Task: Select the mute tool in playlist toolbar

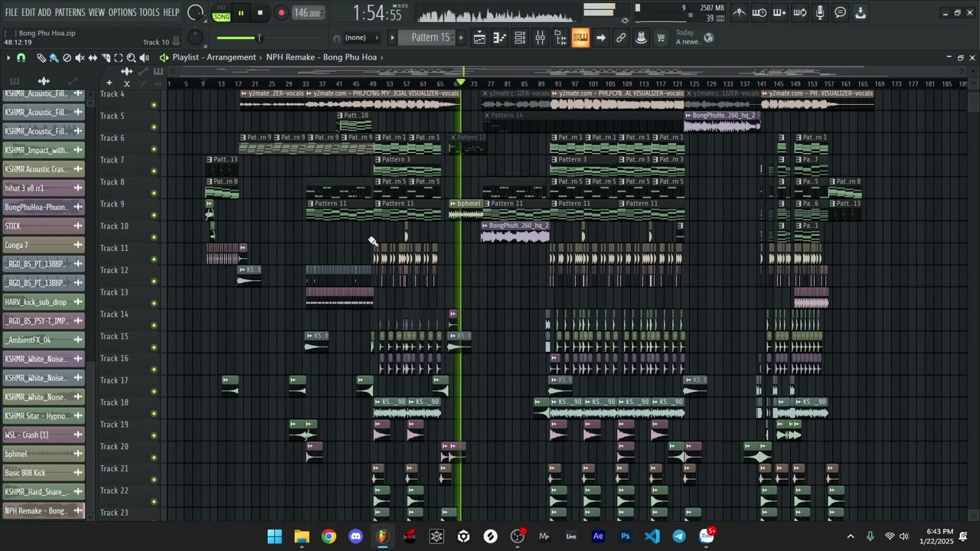Action: 80,58
